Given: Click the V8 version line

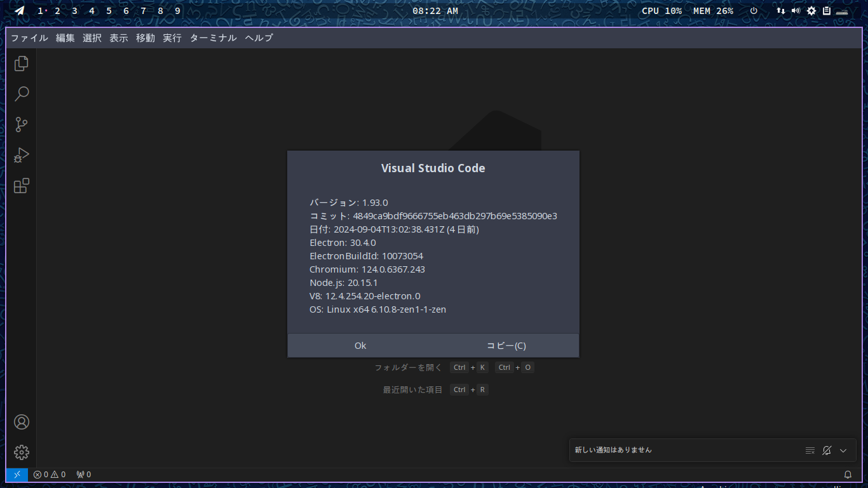Looking at the screenshot, I should [365, 296].
